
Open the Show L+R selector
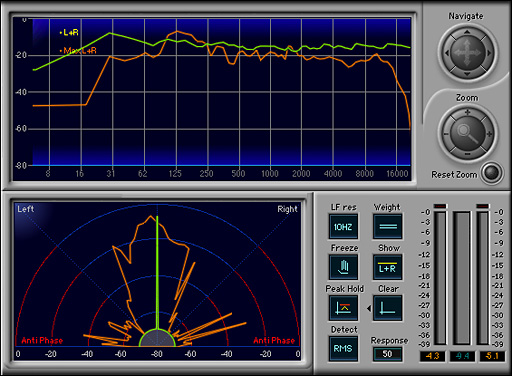(388, 267)
